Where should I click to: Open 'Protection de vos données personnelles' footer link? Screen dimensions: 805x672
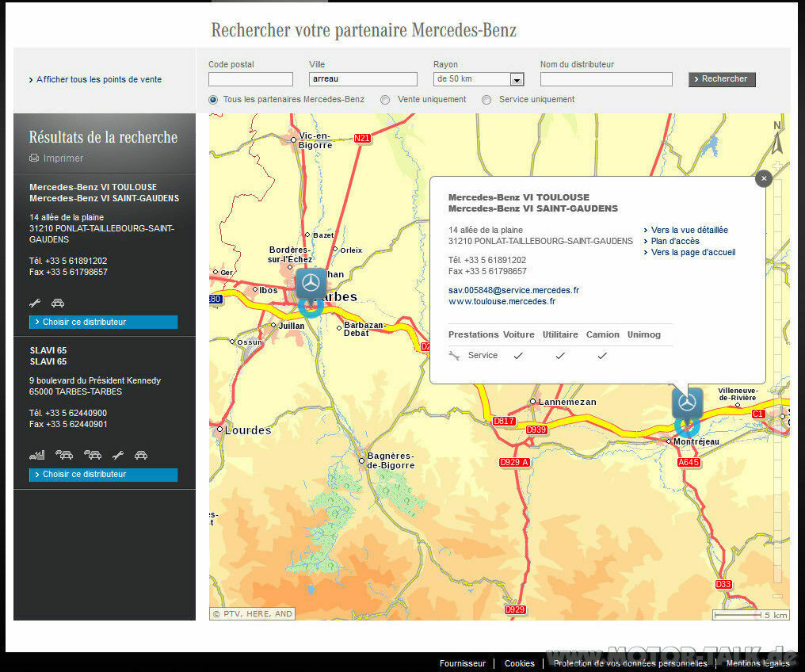click(x=631, y=663)
